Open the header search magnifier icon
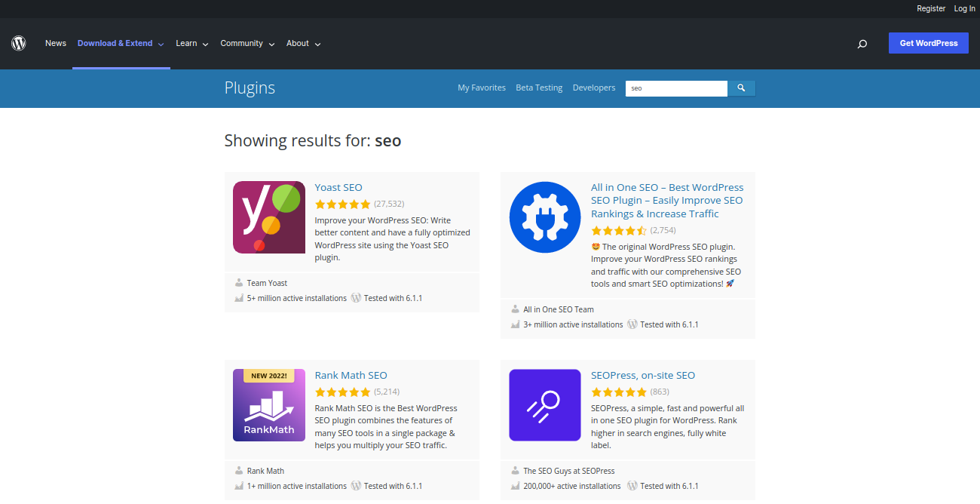This screenshot has height=504, width=980. pyautogui.click(x=862, y=44)
